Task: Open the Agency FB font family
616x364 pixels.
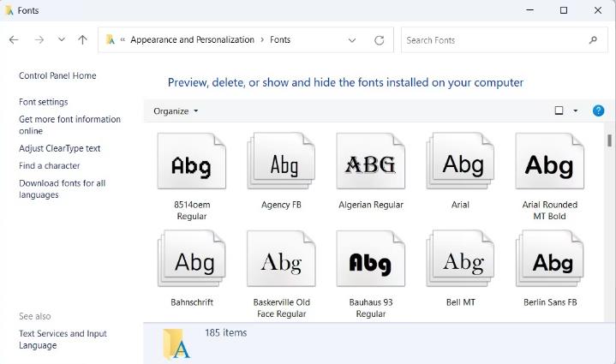Action: point(281,163)
